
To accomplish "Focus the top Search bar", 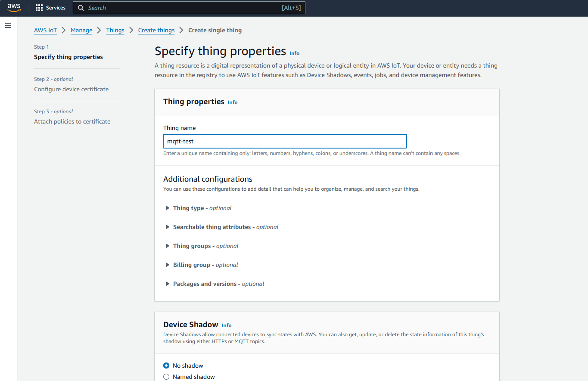I will click(189, 8).
